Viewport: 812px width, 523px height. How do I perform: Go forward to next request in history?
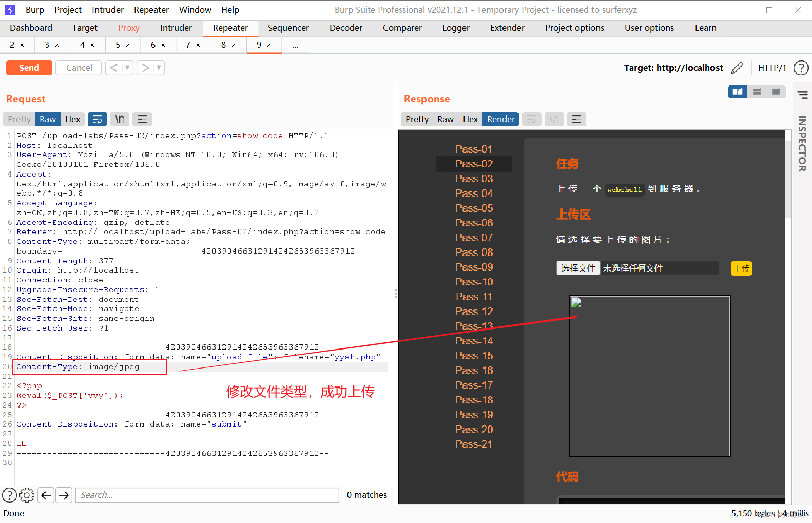coord(146,68)
